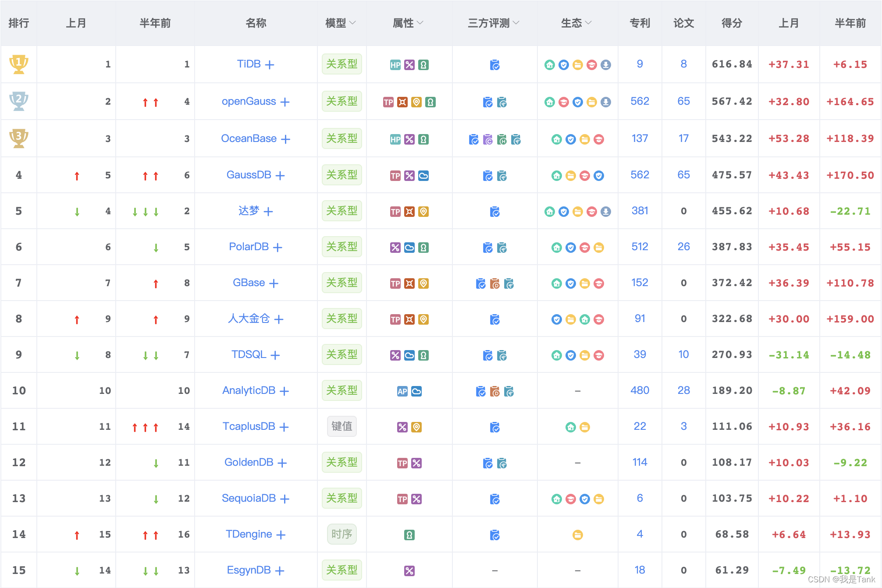
Task: Click the bronze third-place trophy icon
Action: 19,138
